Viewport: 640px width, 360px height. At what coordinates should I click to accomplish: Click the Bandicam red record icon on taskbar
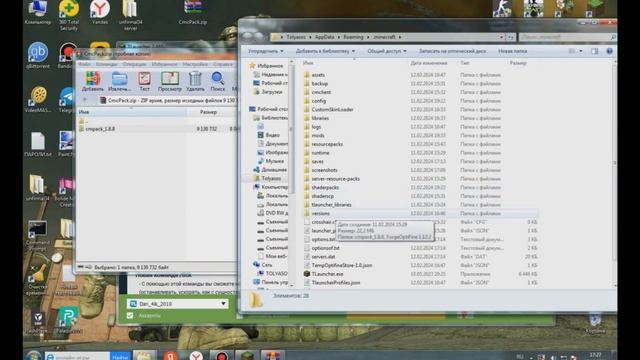(222, 356)
